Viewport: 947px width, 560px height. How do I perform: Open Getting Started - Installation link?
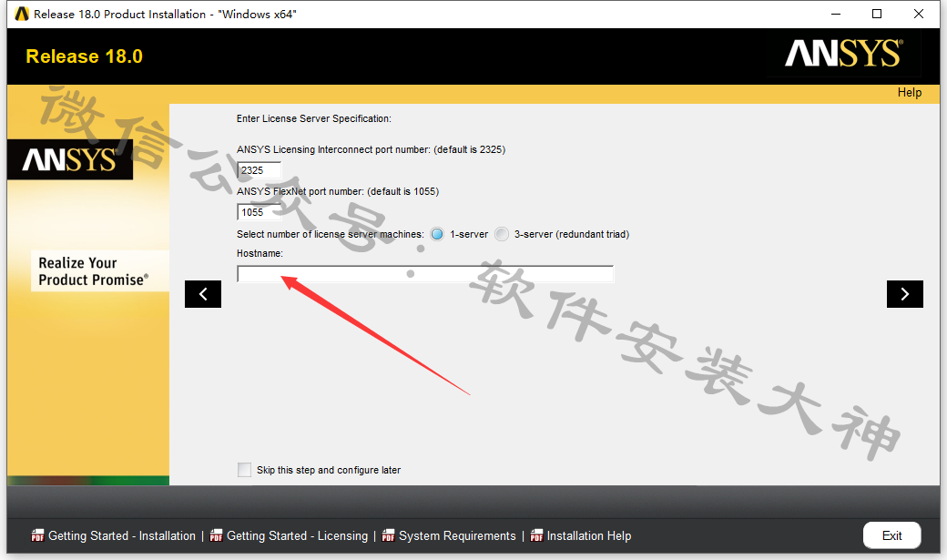(x=122, y=535)
